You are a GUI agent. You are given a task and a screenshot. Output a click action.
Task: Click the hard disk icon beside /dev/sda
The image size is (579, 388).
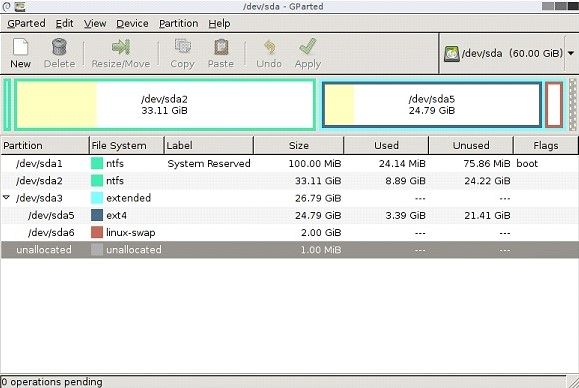(x=451, y=54)
